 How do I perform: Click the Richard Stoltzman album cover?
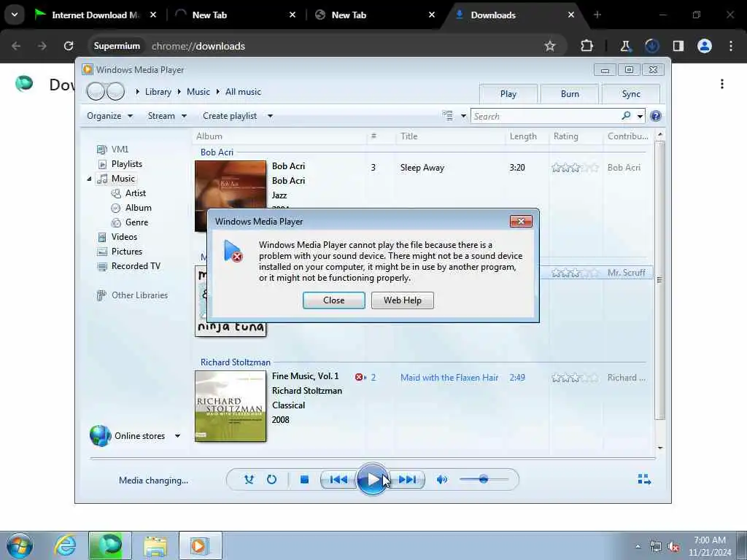point(231,407)
